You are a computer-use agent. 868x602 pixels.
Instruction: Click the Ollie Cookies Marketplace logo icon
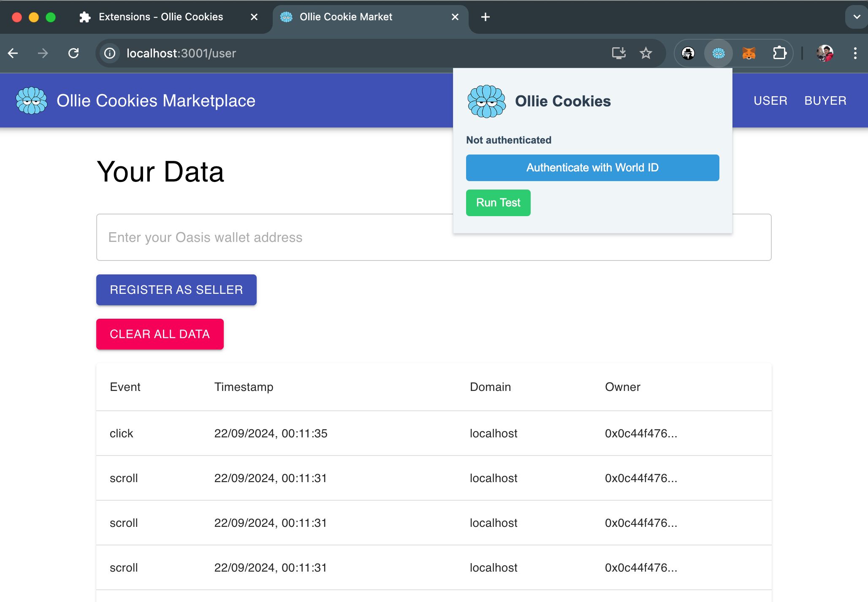pyautogui.click(x=31, y=100)
